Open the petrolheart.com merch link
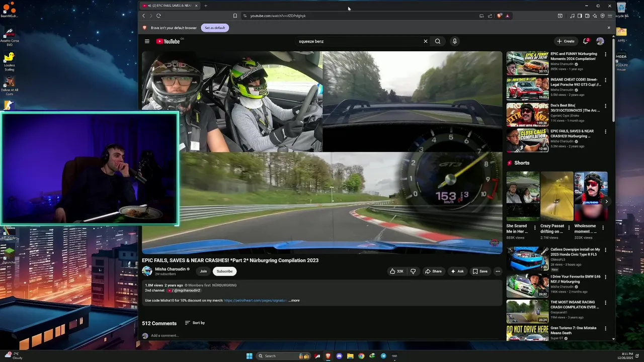 (256, 301)
